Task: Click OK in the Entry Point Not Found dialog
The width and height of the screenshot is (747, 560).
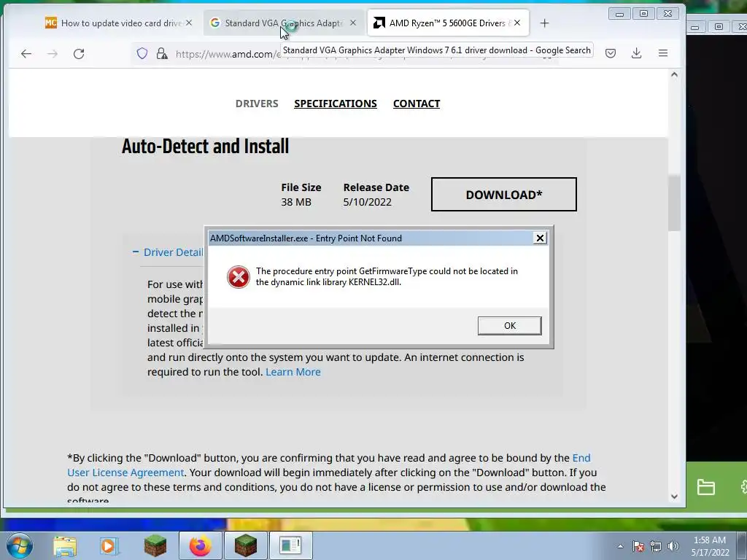Action: pos(509,326)
